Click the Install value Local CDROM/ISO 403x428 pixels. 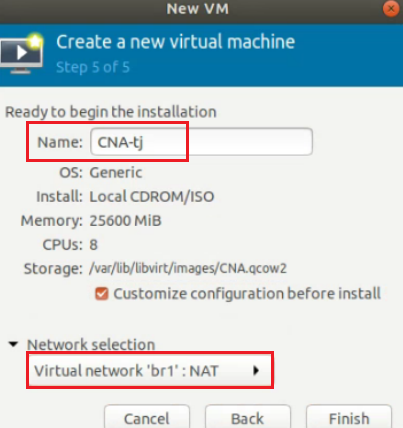152,197
